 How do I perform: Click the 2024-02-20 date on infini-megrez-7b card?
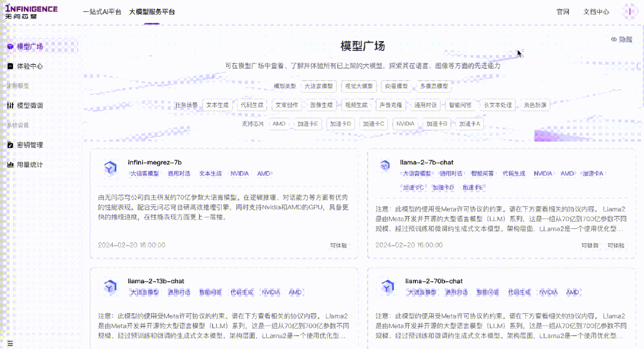click(132, 246)
